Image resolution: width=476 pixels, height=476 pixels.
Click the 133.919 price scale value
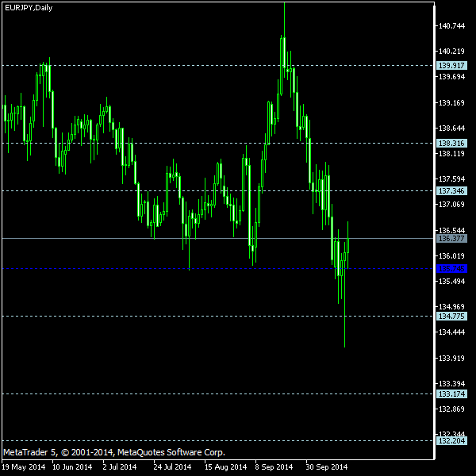point(451,359)
